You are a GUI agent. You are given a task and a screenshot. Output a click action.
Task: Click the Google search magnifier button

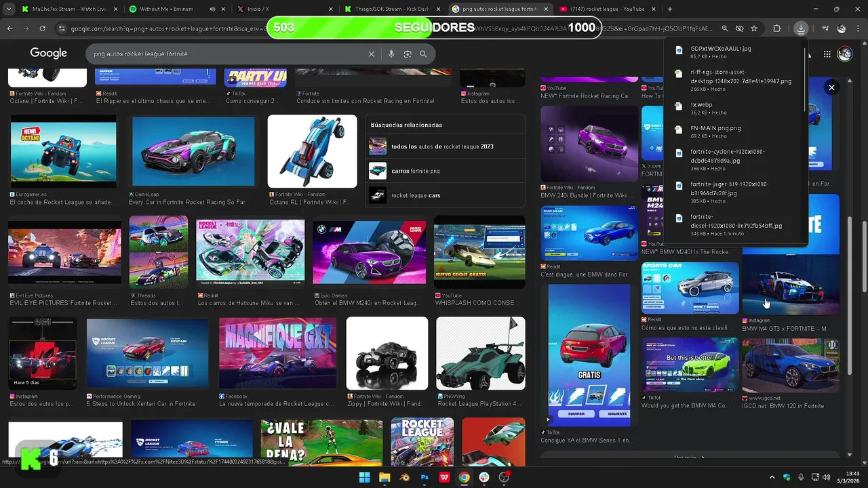pos(423,54)
